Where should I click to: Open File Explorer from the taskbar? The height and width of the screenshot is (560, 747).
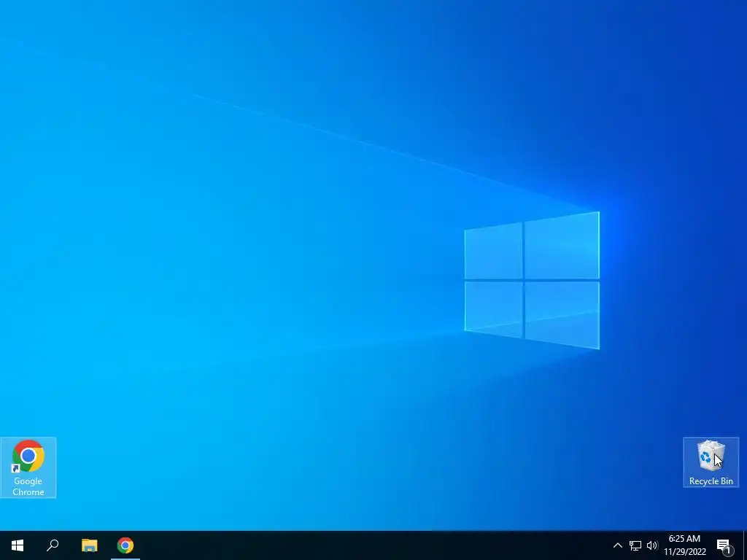(x=89, y=545)
